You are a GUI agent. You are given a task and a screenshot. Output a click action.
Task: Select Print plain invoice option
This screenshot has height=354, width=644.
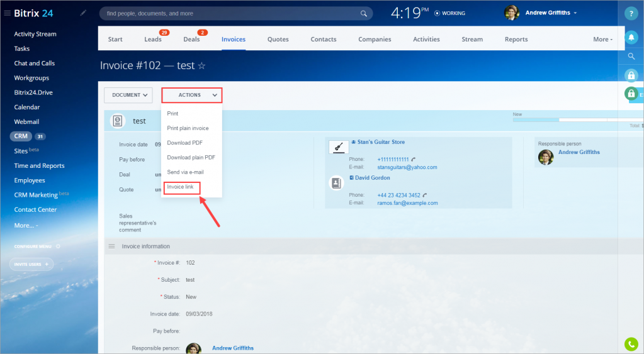[188, 128]
